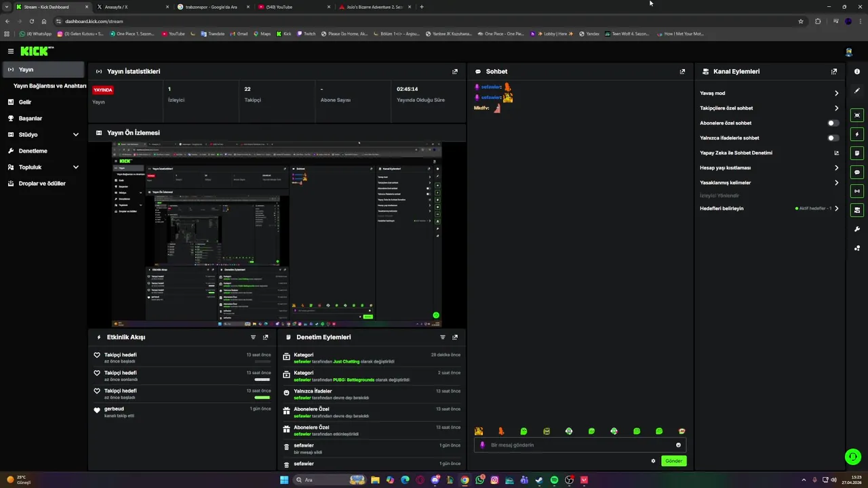Open the Translate bookmark
Image resolution: width=868 pixels, height=488 pixels.
(212, 34)
